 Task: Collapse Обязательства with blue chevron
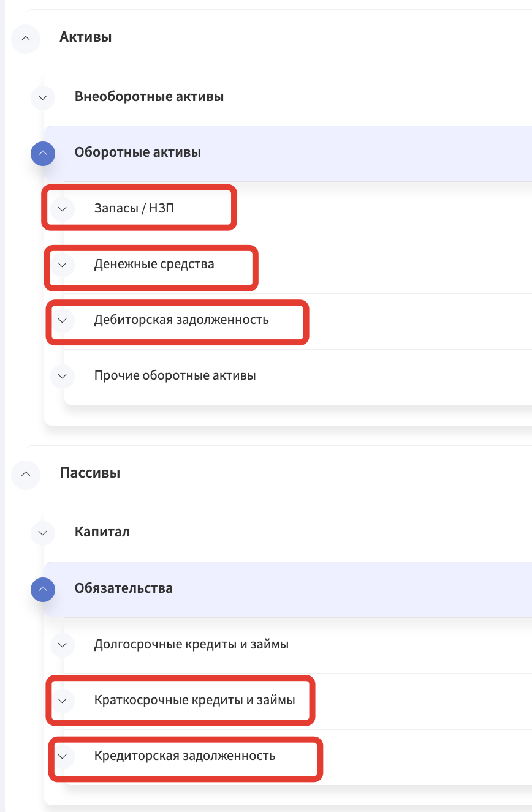pyautogui.click(x=42, y=589)
